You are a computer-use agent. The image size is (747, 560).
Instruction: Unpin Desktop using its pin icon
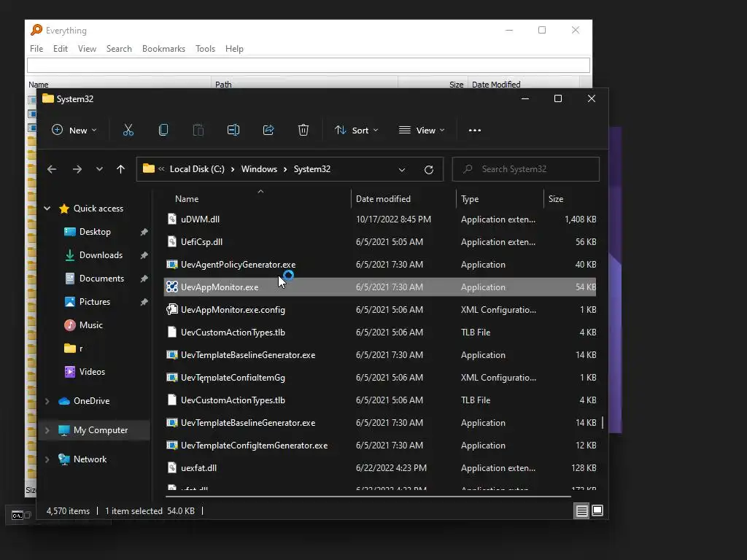(x=144, y=232)
